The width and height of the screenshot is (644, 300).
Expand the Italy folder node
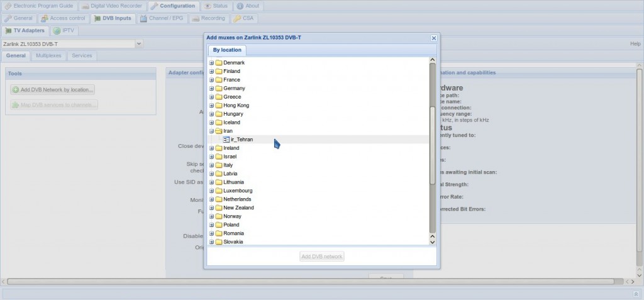(x=211, y=165)
